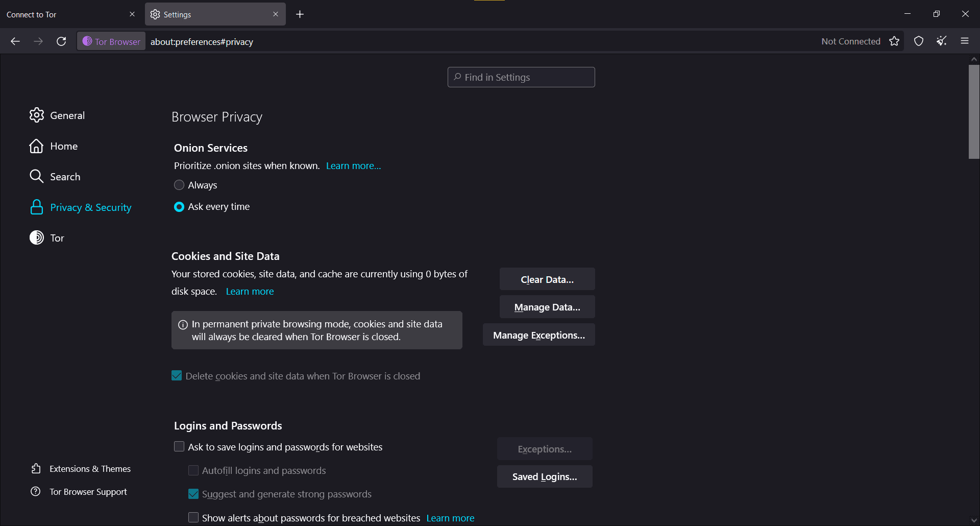Switch to the Settings tab

(215, 14)
